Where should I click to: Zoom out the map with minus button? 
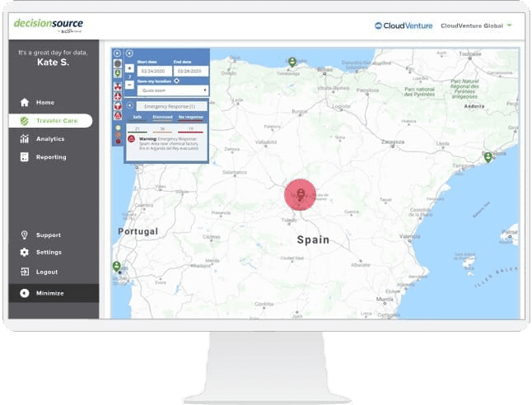point(129,84)
